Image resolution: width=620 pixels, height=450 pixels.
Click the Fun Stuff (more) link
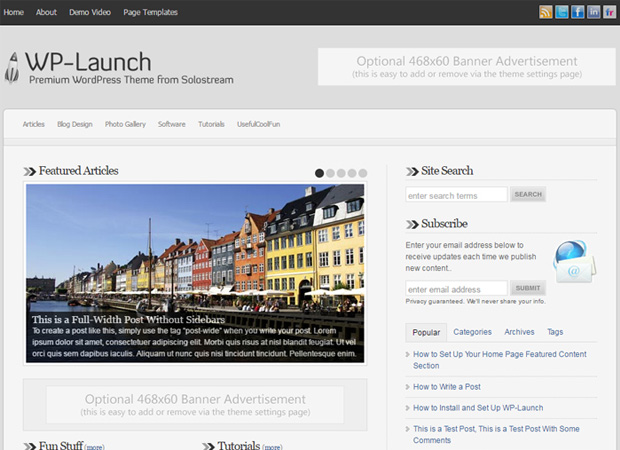[x=95, y=447]
